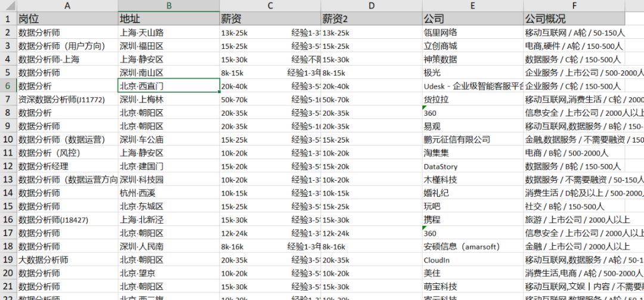Image resolution: width=644 pixels, height=300 pixels.
Task: Select company cell 携程
Action: click(x=473, y=219)
